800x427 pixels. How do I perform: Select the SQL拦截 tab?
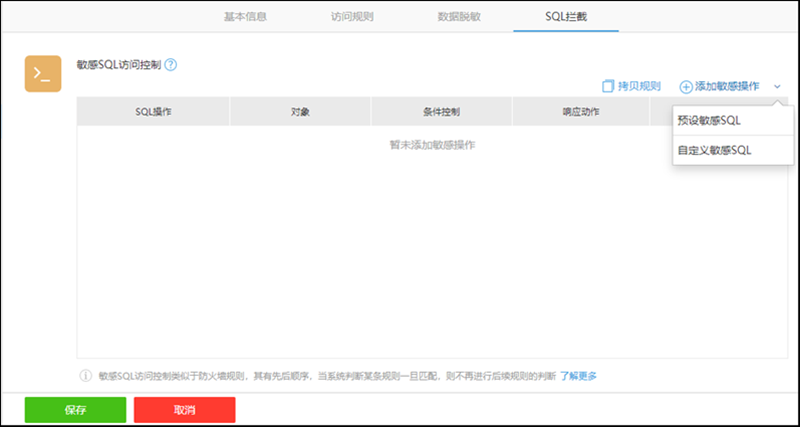coord(566,16)
